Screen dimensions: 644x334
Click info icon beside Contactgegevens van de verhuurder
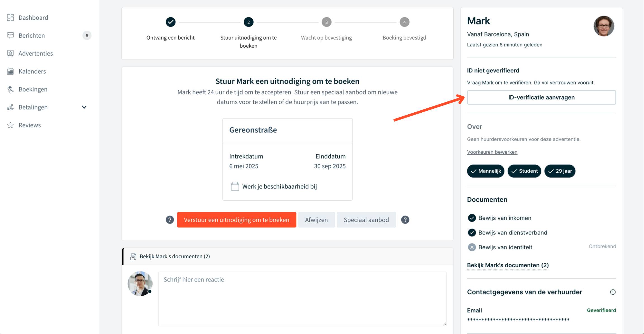[x=613, y=292]
